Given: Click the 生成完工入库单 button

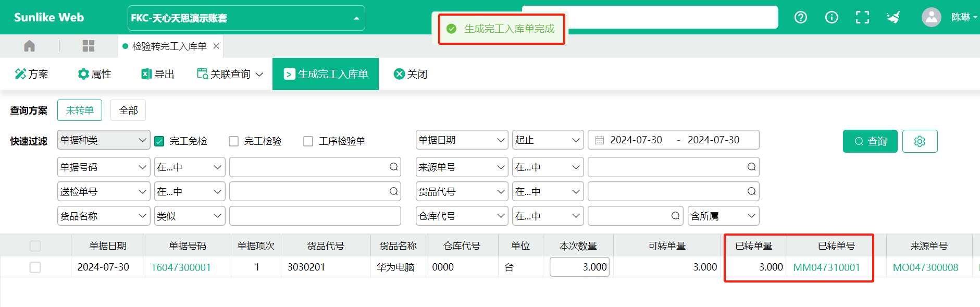Looking at the screenshot, I should [326, 74].
